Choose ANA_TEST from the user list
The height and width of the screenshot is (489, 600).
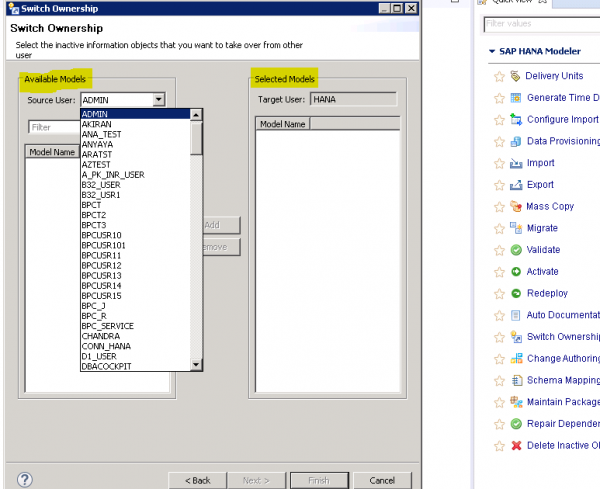pos(135,134)
